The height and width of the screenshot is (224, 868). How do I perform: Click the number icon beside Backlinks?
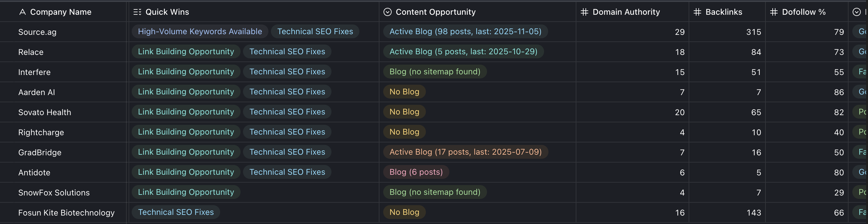click(x=697, y=12)
